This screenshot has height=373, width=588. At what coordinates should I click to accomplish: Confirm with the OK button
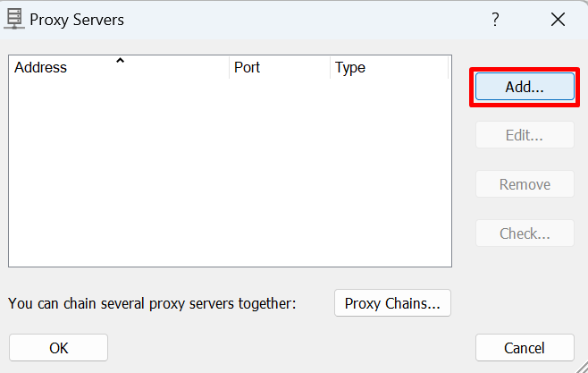58,348
